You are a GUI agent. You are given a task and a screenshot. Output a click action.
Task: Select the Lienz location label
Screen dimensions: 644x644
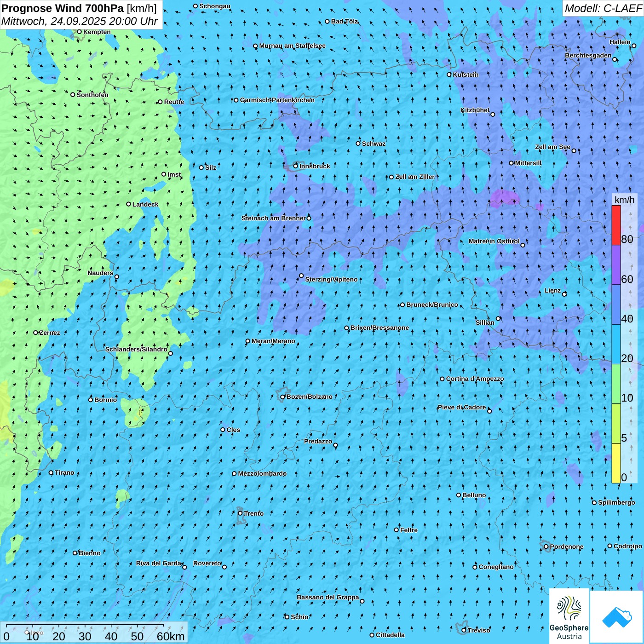(x=552, y=290)
